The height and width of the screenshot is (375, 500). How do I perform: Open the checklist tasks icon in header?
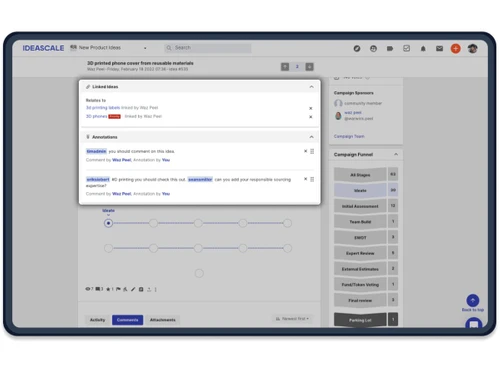tap(406, 49)
